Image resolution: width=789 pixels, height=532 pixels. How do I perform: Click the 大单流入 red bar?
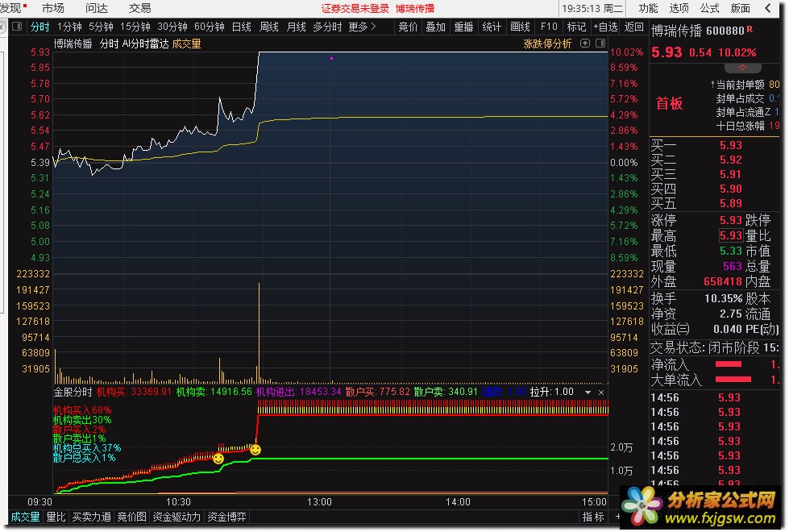[733, 379]
